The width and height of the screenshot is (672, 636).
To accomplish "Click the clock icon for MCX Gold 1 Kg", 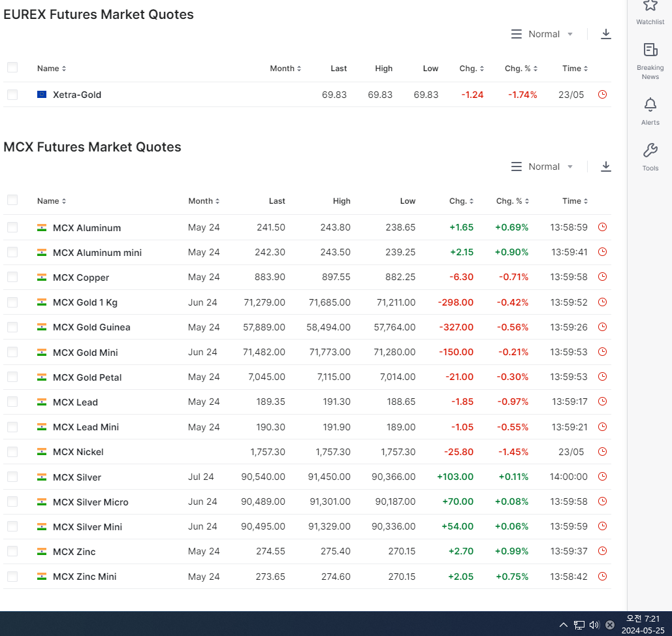I will (x=602, y=302).
